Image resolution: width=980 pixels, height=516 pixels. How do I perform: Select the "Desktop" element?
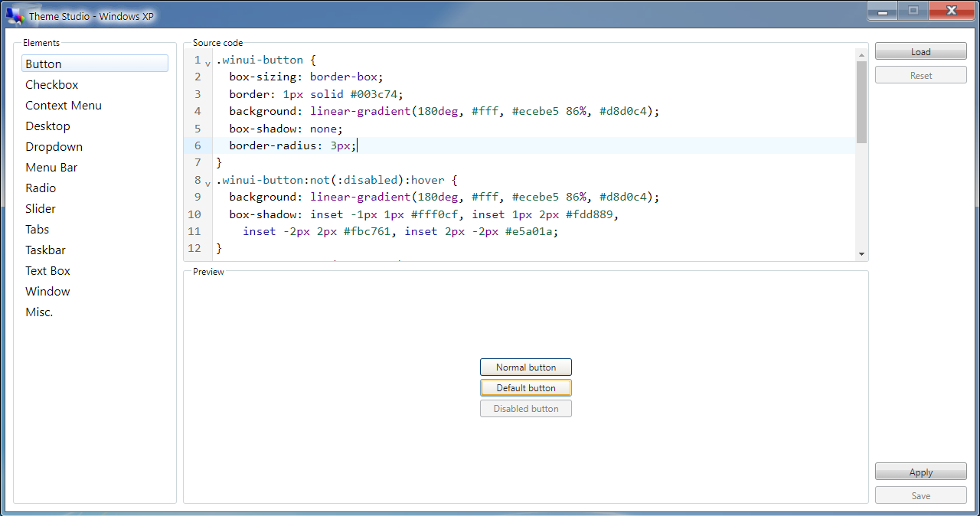point(47,126)
